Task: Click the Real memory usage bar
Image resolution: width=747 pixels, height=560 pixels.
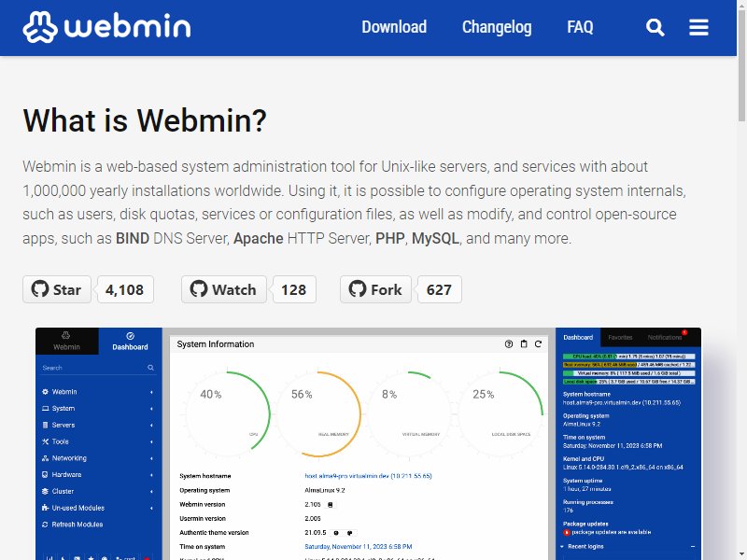Action: click(x=628, y=365)
